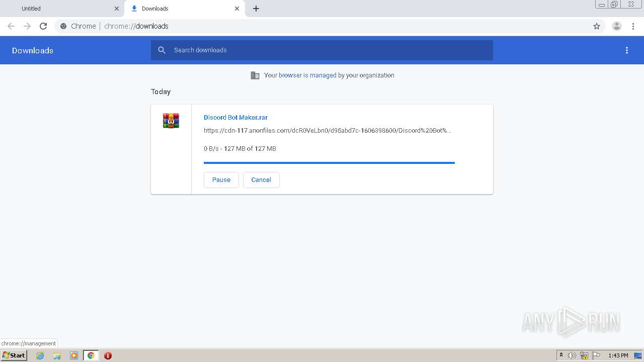
Task: Open the Chrome profile avatar icon
Action: (x=617, y=26)
